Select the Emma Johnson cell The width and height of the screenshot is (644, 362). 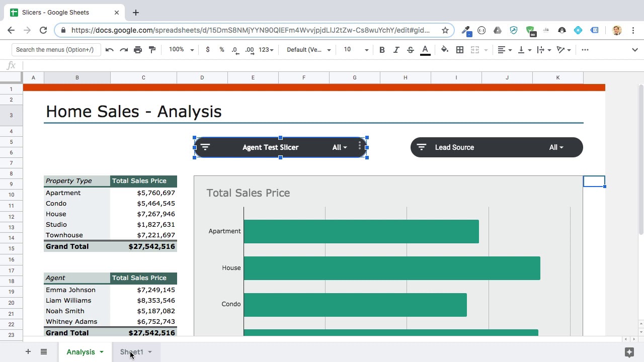pyautogui.click(x=77, y=290)
